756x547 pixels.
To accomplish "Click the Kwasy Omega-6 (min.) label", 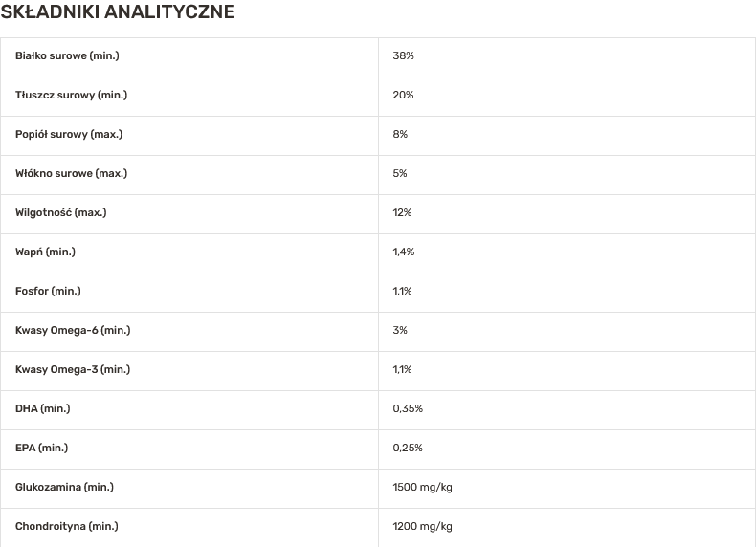I will (x=73, y=331).
